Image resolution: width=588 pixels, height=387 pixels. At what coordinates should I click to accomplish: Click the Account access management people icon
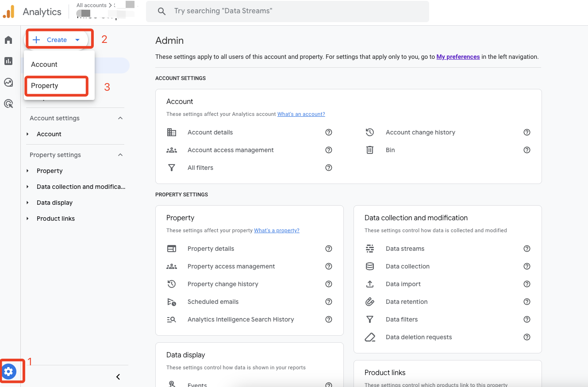[172, 150]
